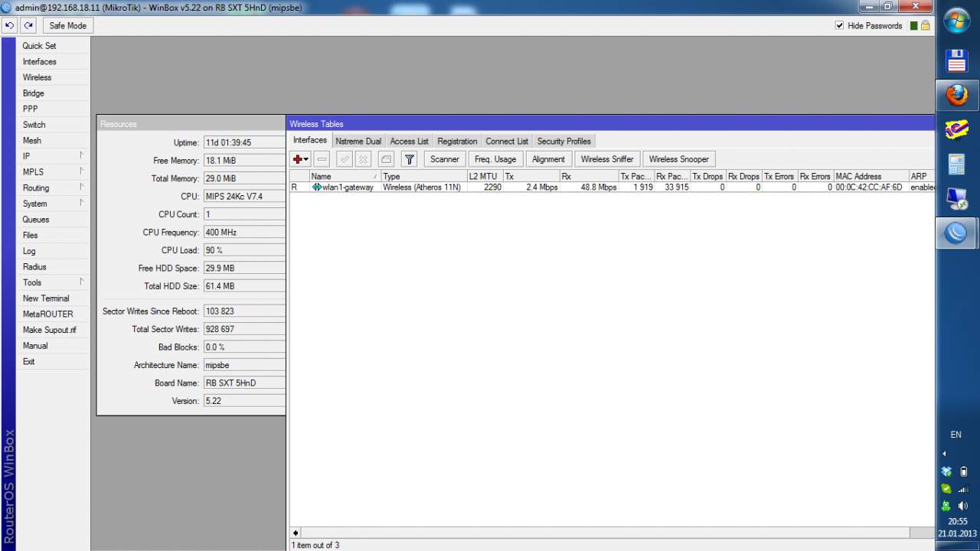The width and height of the screenshot is (980, 551).
Task: Open the PPP menu item
Action: click(x=30, y=109)
